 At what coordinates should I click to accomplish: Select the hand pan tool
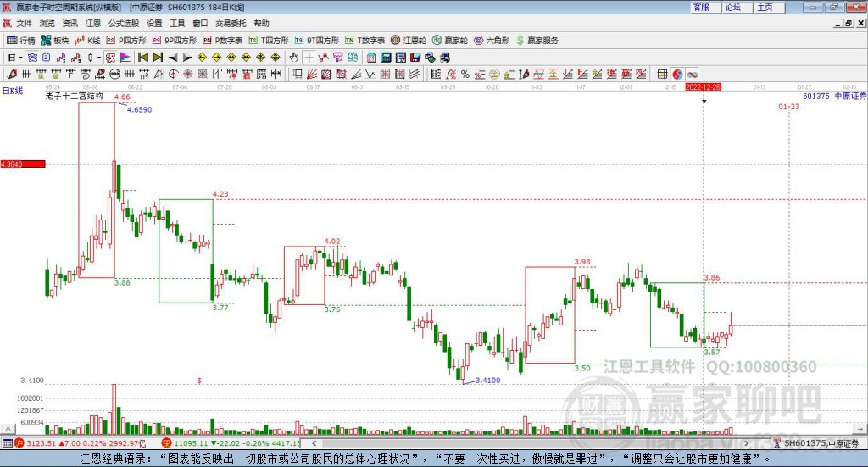(x=294, y=57)
